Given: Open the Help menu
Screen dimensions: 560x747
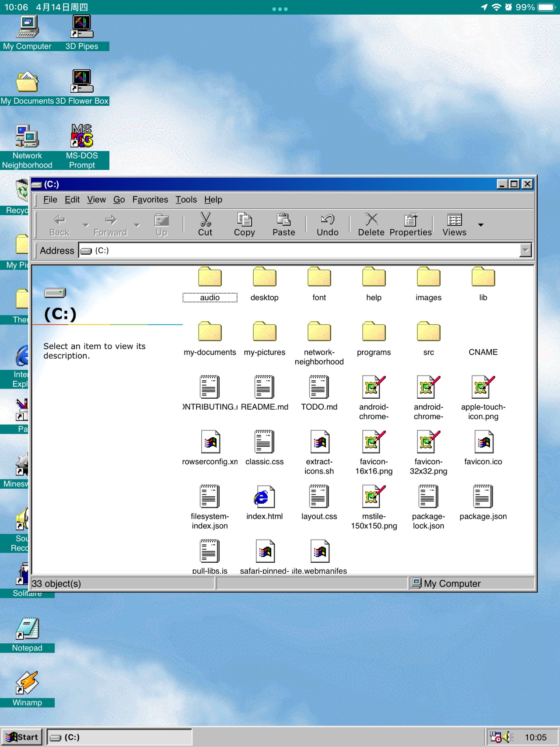Looking at the screenshot, I should (213, 200).
